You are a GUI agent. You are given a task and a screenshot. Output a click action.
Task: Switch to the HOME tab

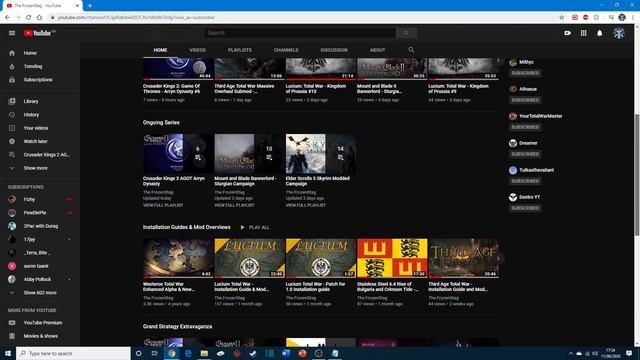(x=160, y=50)
